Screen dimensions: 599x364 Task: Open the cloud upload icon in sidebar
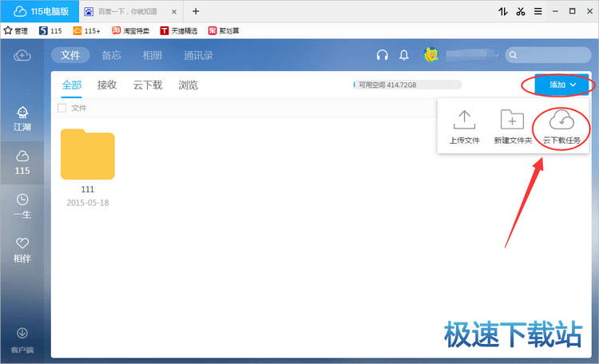[22, 56]
